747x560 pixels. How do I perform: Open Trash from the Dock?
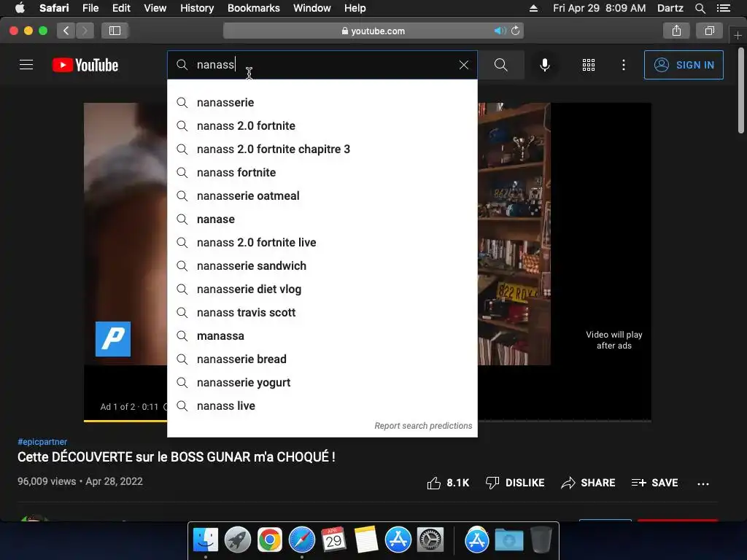[x=541, y=540]
